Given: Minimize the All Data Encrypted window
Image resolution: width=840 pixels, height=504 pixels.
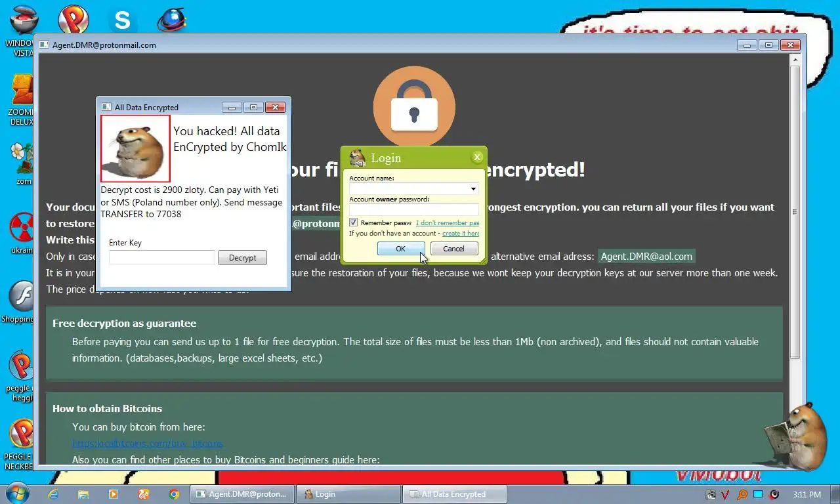Looking at the screenshot, I should click(x=232, y=107).
